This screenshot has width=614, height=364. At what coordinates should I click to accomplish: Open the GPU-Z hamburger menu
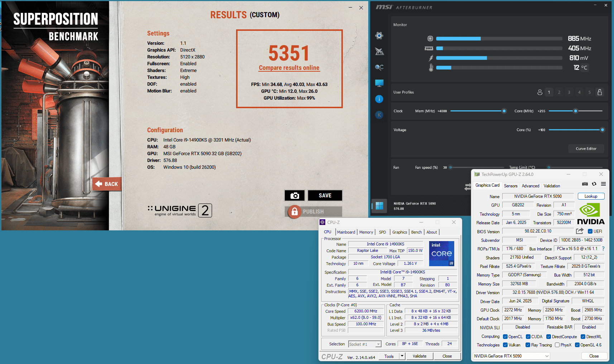point(603,184)
